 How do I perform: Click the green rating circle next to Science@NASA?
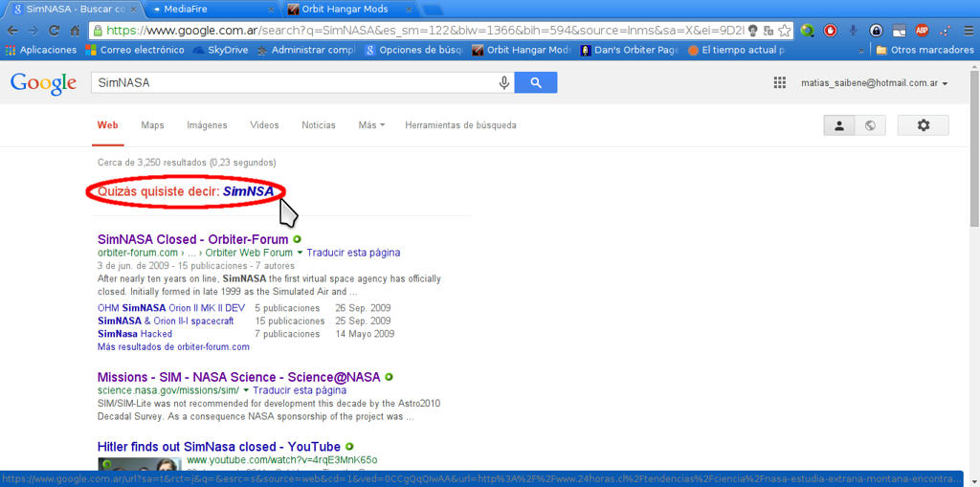pos(389,377)
